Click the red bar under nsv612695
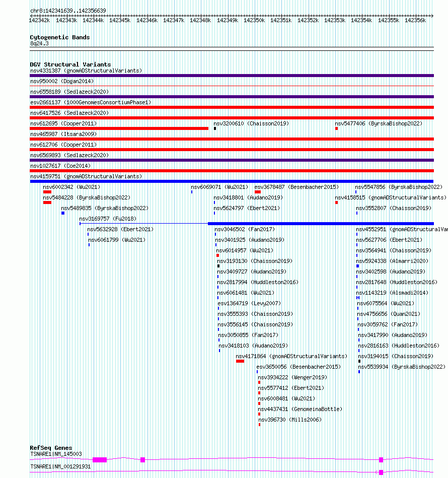The image size is (448, 478). click(x=119, y=128)
